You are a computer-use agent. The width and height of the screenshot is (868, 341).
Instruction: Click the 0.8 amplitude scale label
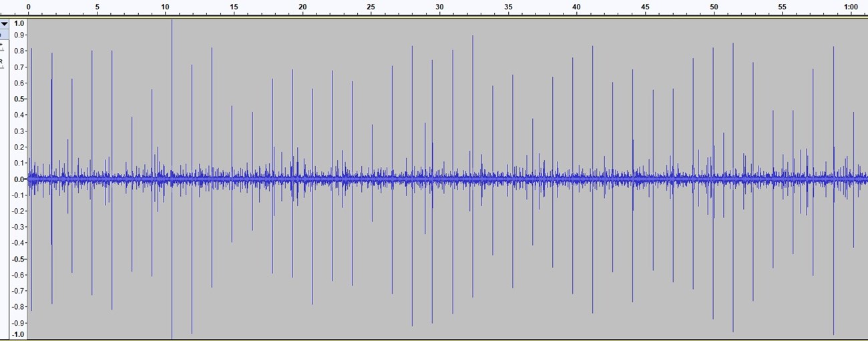19,51
